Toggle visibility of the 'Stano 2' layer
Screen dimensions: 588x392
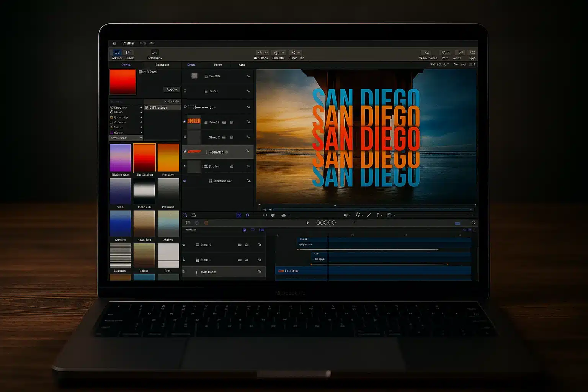click(185, 137)
